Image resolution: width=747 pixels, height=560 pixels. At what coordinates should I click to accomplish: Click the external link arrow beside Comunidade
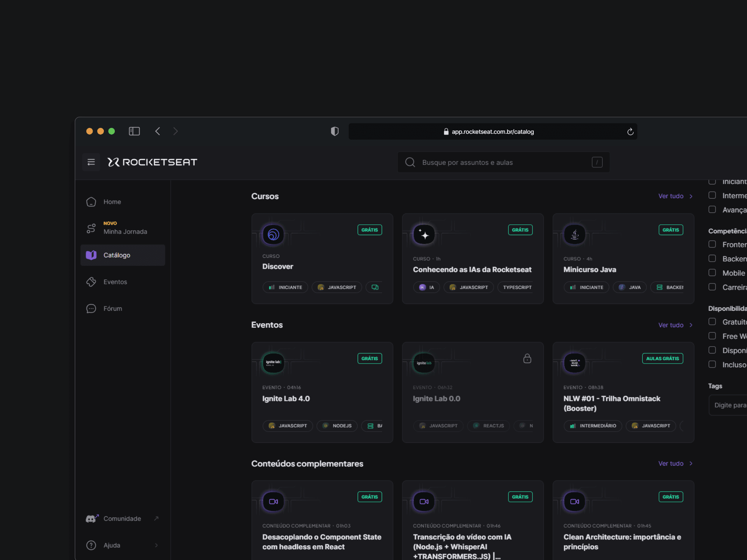pos(156,518)
